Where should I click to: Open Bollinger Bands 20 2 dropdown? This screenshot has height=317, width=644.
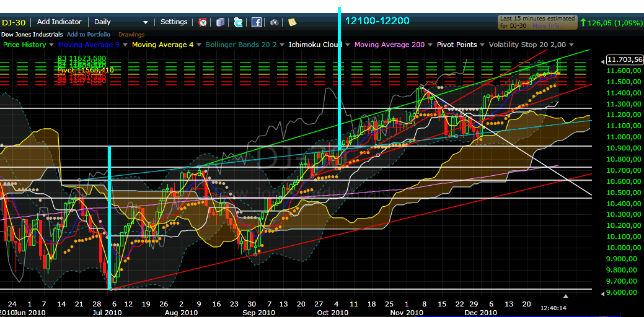(281, 45)
